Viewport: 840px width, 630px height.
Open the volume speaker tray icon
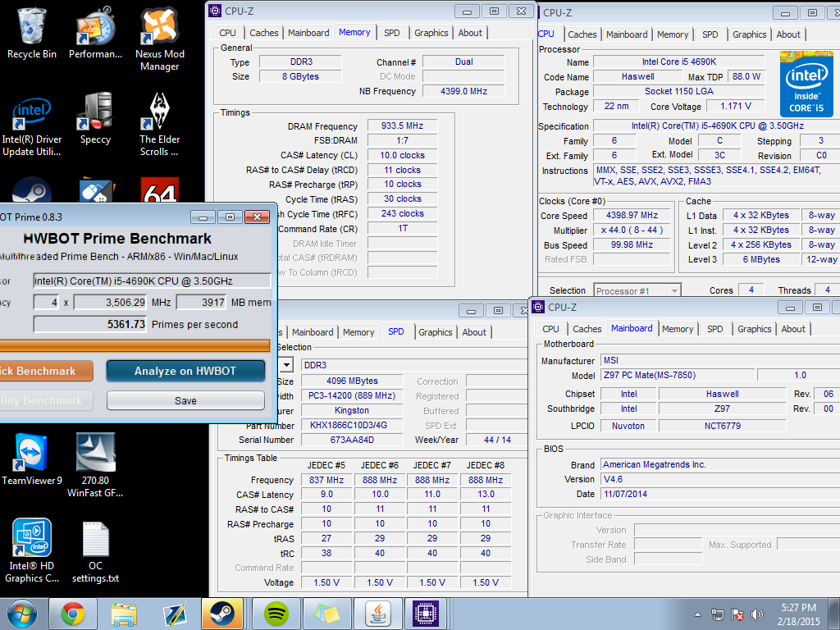tap(756, 614)
